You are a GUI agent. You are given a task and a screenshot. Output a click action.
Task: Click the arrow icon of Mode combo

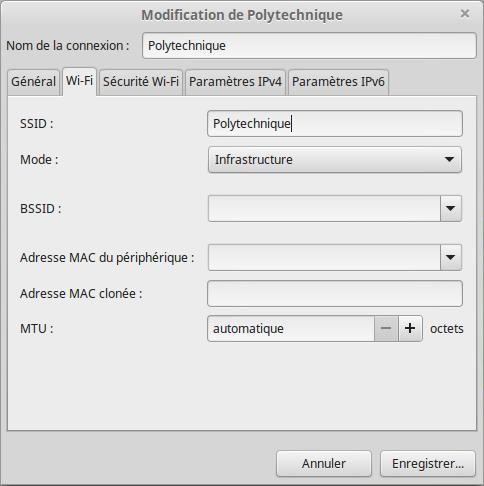[449, 159]
